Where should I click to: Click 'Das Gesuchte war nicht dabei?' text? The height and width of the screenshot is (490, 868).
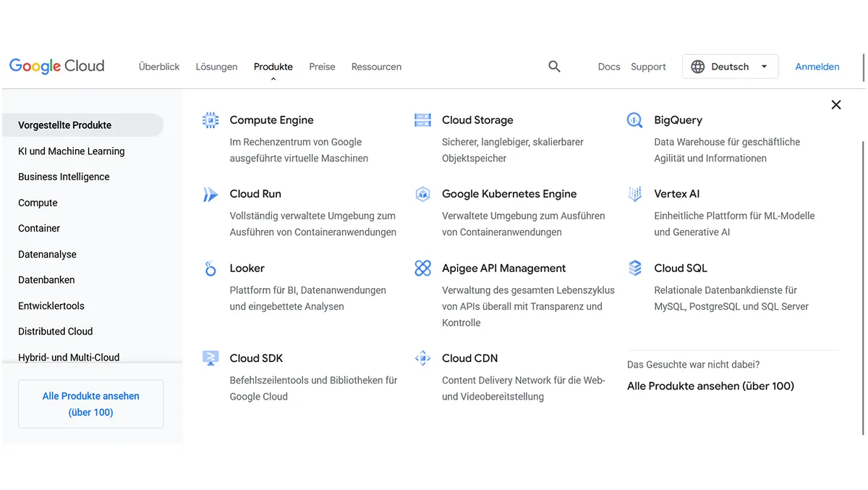coord(694,365)
